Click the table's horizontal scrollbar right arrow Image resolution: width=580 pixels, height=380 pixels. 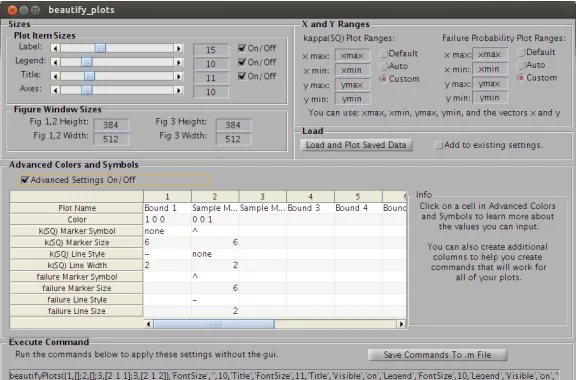click(401, 324)
